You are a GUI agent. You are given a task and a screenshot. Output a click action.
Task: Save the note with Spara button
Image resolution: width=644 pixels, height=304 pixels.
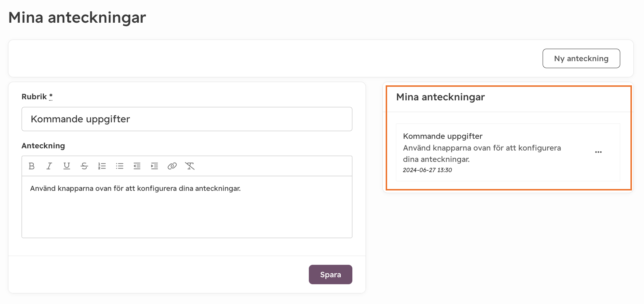tap(330, 274)
